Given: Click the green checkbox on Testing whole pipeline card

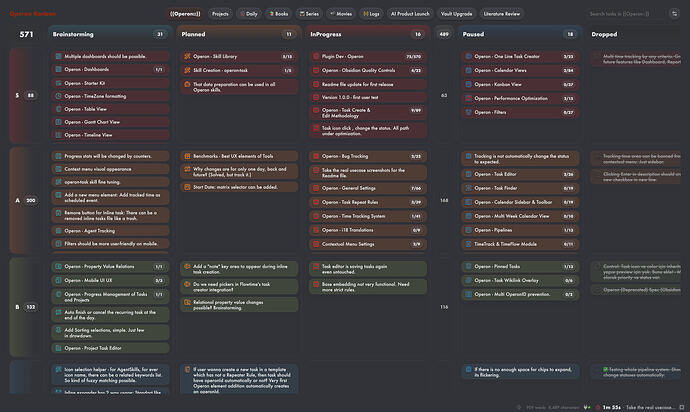Looking at the screenshot, I should [606, 370].
